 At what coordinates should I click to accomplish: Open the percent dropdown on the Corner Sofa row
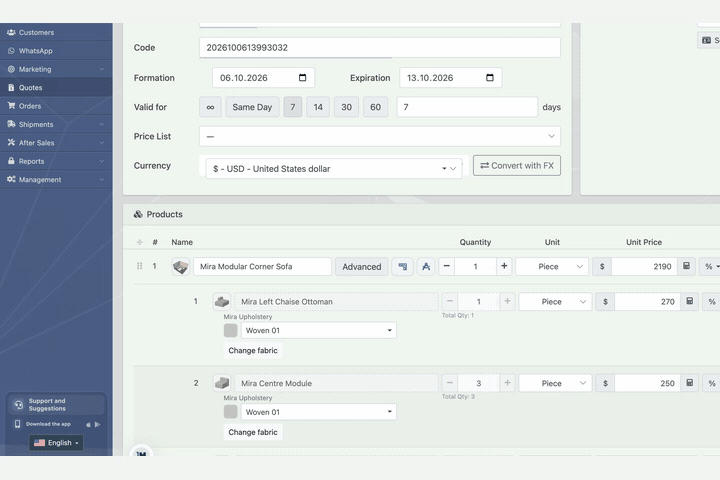point(710,266)
